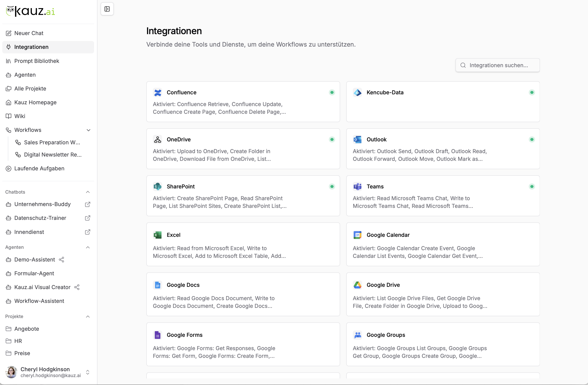The height and width of the screenshot is (385, 588).
Task: Go to Agenten in main navigation
Action: [x=48, y=75]
